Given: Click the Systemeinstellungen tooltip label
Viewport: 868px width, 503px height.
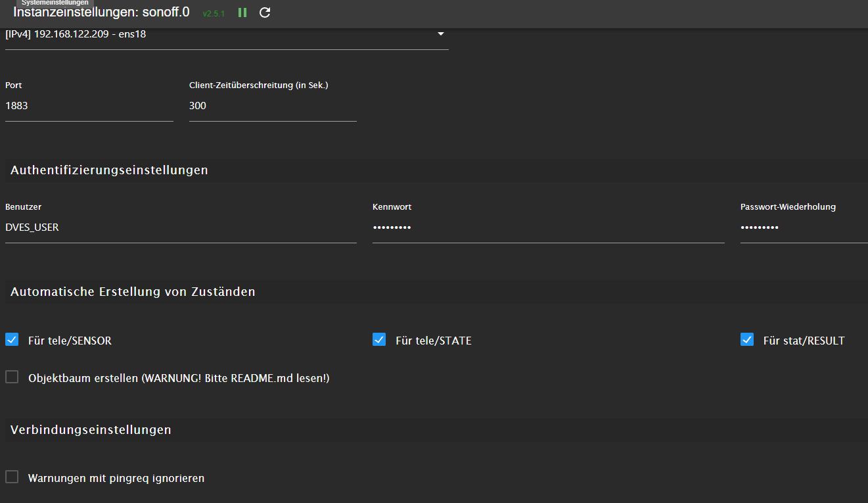Looking at the screenshot, I should point(55,3).
